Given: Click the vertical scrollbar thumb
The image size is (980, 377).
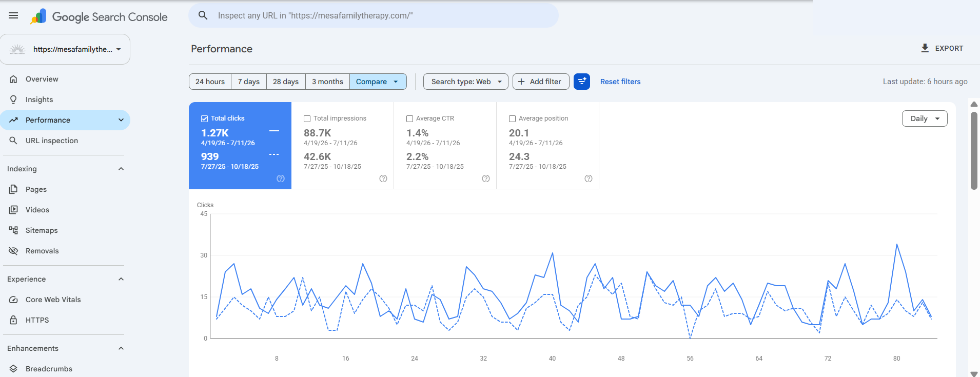Looking at the screenshot, I should pyautogui.click(x=974, y=150).
